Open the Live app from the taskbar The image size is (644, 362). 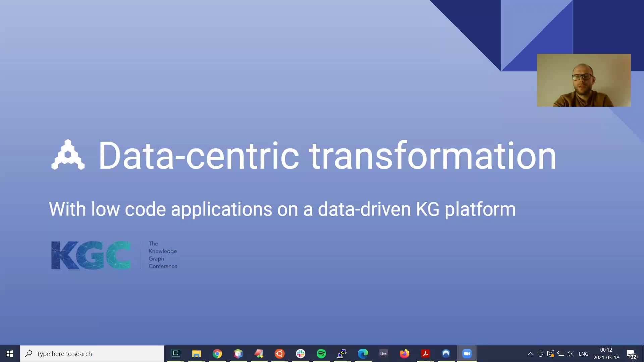coord(384,353)
